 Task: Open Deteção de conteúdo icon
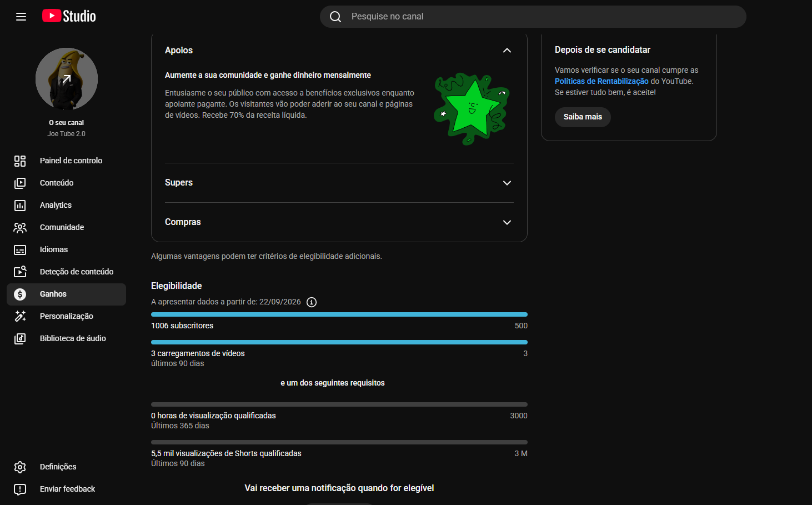point(20,272)
